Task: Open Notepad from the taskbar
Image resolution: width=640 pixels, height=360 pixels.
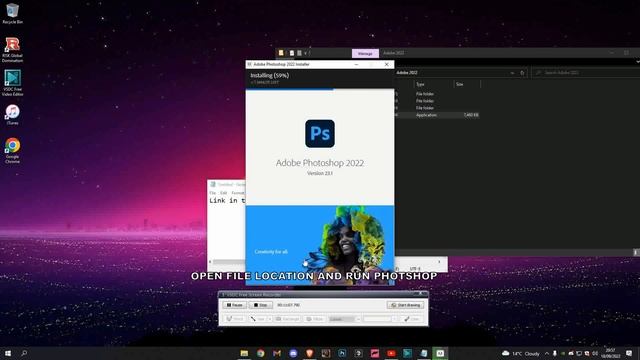Action: (x=424, y=353)
